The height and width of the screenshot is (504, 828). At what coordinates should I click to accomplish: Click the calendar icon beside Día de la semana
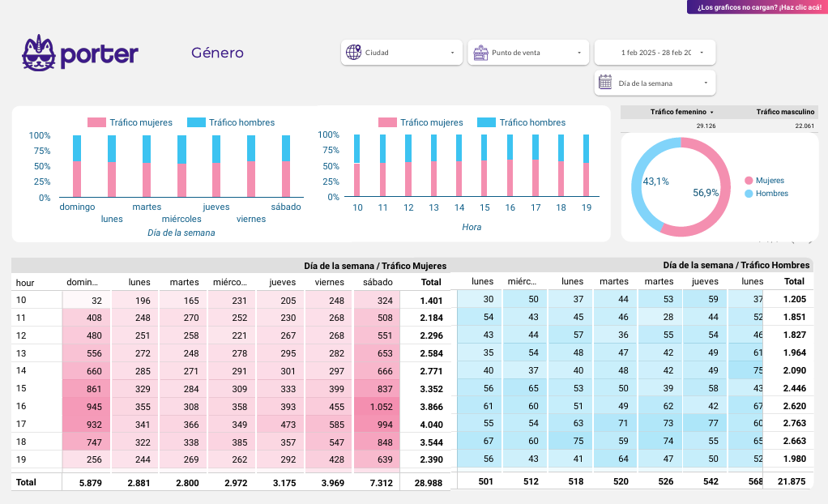605,82
